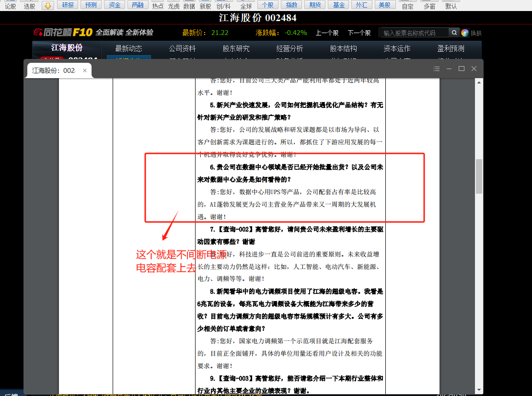532x396 pixels.
Task: Click the 同花顺F10 logo
Action: [x=63, y=32]
